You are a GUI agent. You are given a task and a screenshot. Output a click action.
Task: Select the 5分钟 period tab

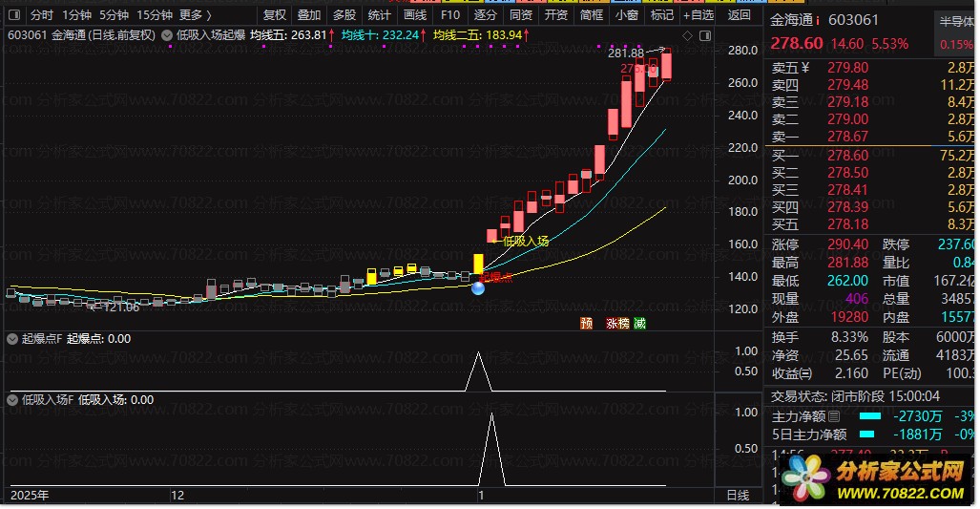pos(114,14)
